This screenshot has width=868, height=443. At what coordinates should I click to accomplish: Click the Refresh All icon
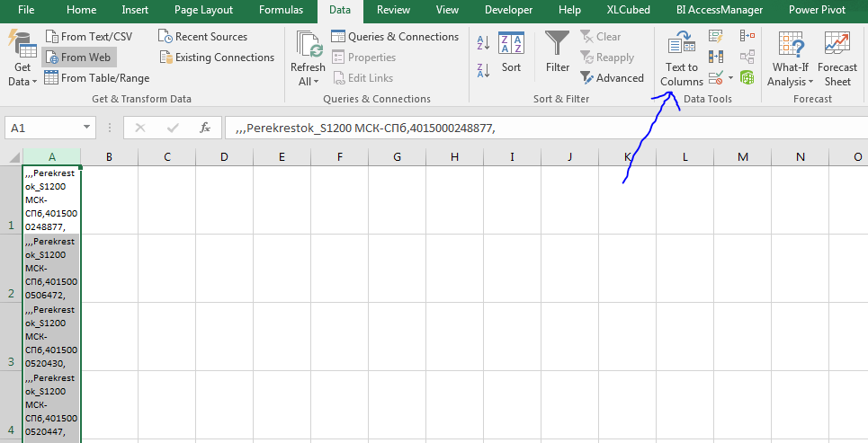309,44
